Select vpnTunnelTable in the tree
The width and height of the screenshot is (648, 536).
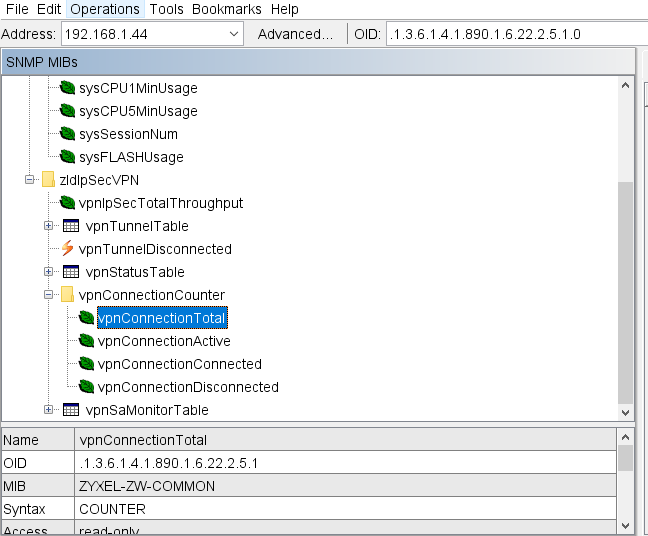tap(137, 226)
